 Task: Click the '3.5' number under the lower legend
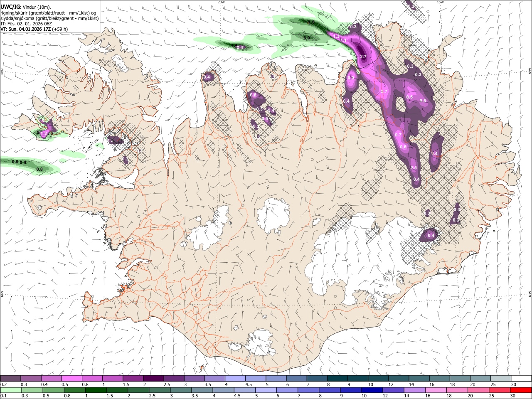click(x=195, y=396)
